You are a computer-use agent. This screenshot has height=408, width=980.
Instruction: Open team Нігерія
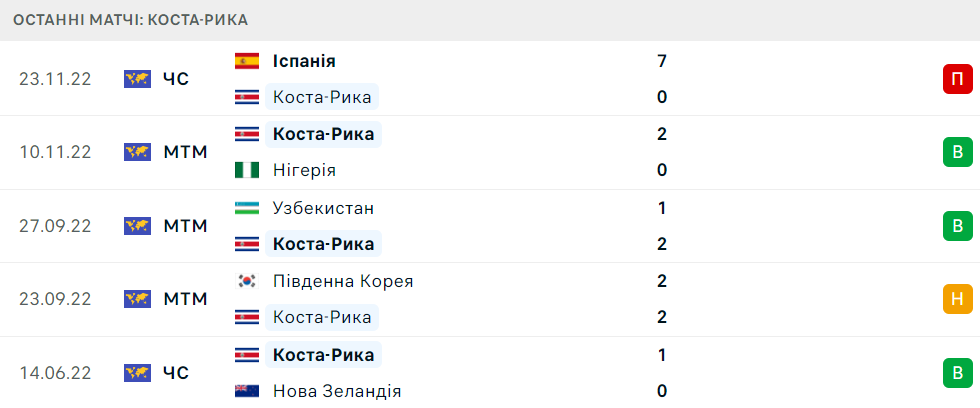coord(304,170)
